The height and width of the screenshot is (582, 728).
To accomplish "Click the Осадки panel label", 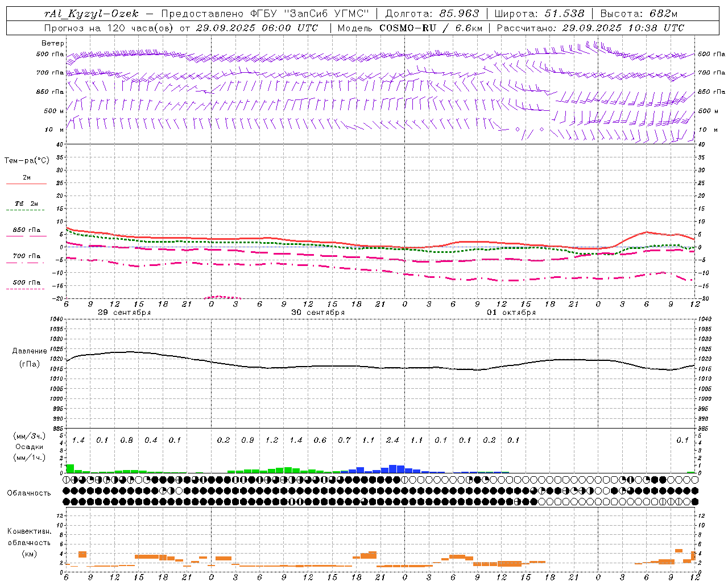I will coord(30,447).
